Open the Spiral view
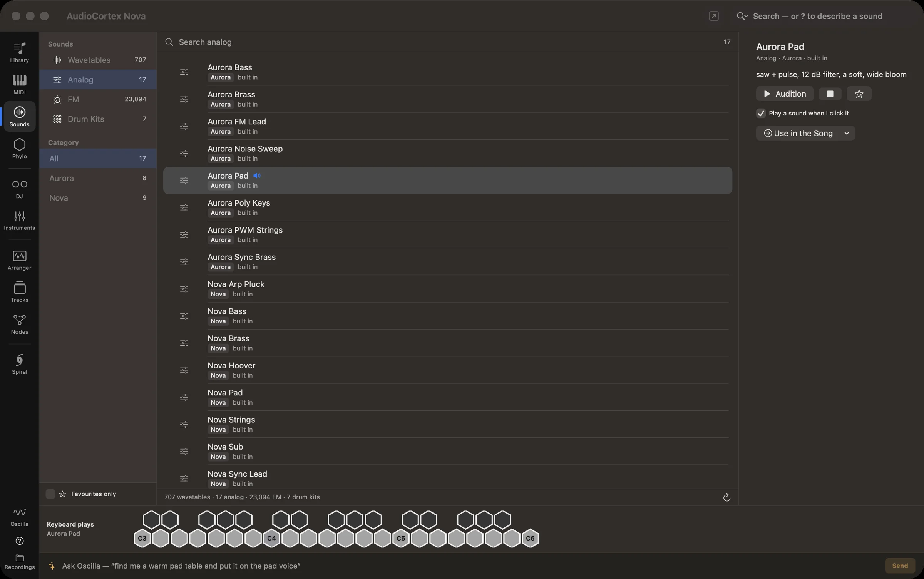Viewport: 924px width, 579px height. pos(19,365)
